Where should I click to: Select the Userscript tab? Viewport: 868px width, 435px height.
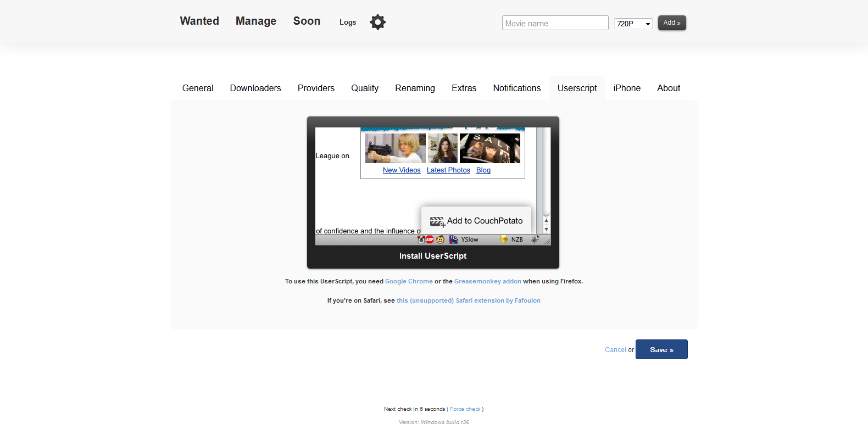577,88
